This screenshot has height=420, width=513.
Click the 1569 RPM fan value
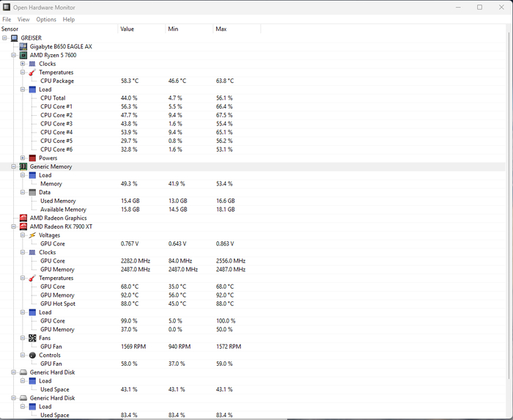133,347
